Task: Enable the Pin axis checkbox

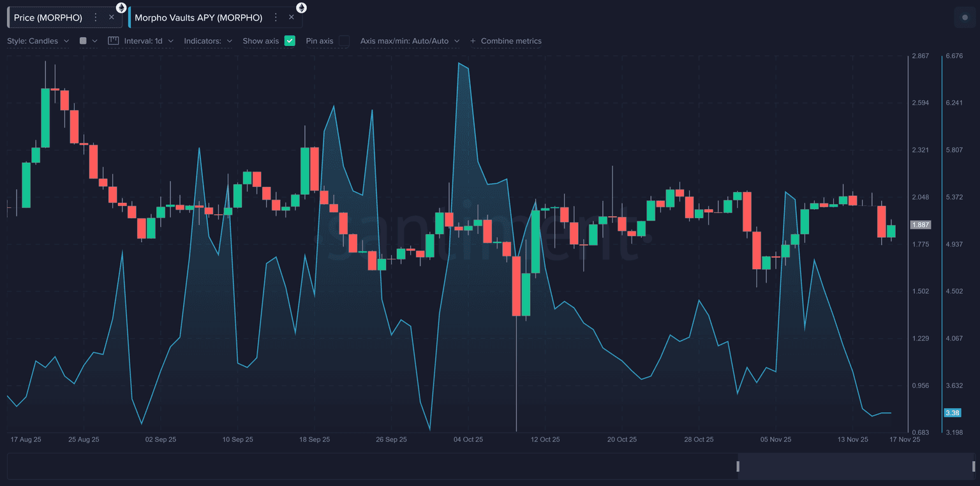Action: [x=344, y=41]
